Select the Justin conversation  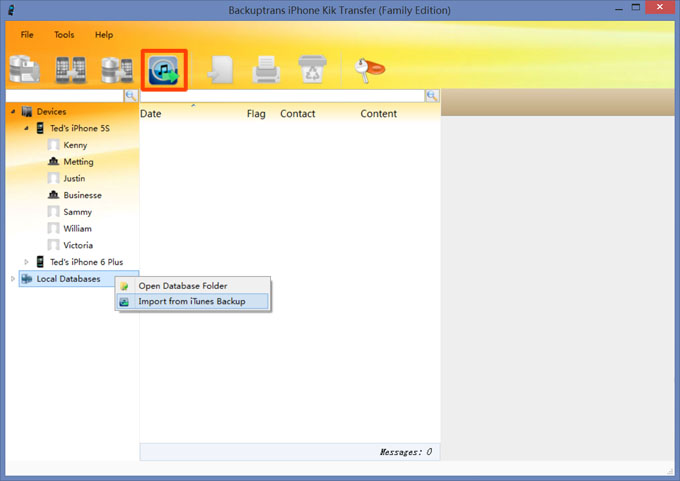click(x=74, y=178)
